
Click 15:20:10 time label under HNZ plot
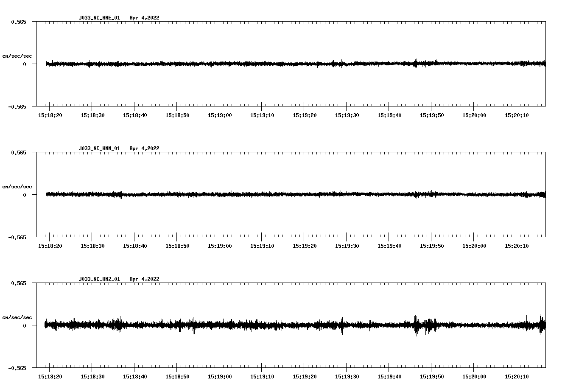coord(517,376)
